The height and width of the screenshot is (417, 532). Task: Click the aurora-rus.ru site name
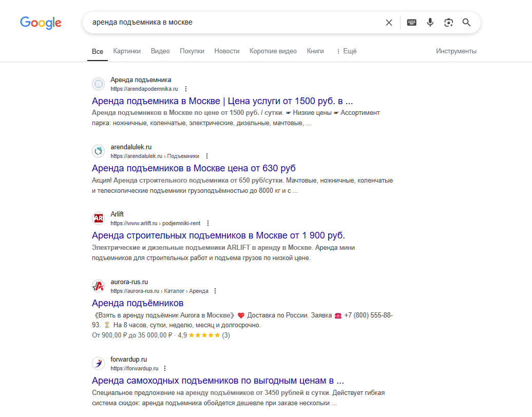click(129, 282)
